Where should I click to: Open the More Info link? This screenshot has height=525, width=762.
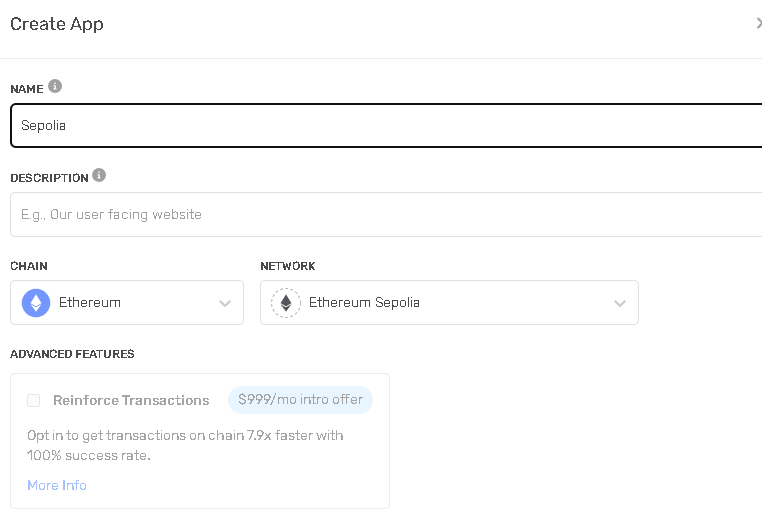57,485
